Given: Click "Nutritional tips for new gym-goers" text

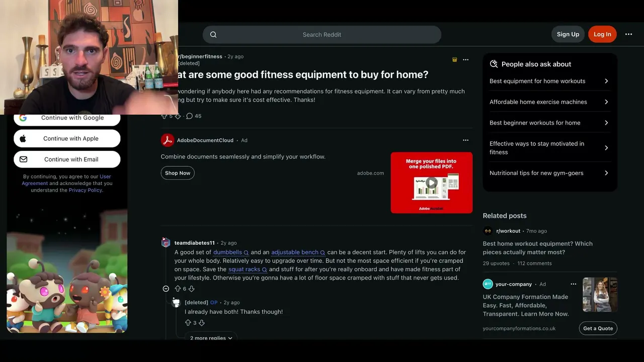Looking at the screenshot, I should pyautogui.click(x=536, y=173).
